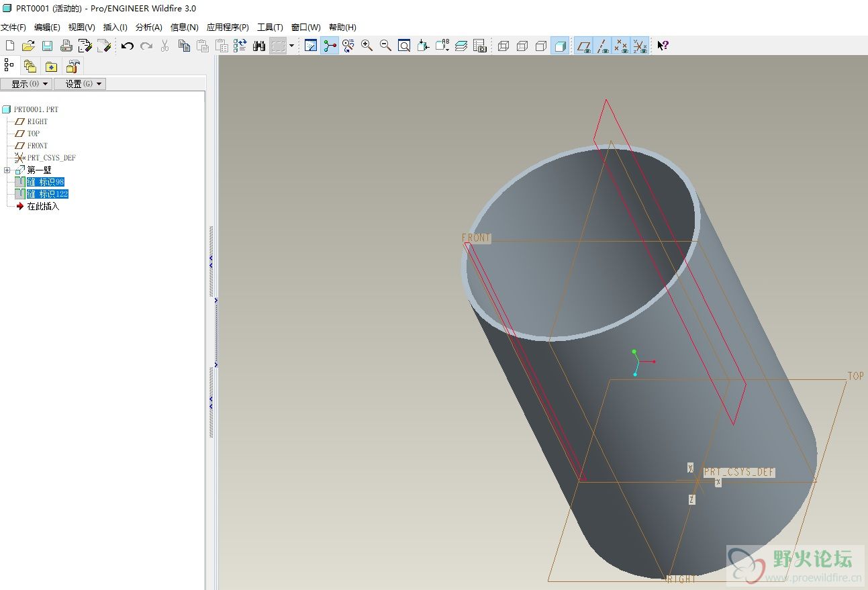Click the FRONT plane label in viewport

click(x=477, y=238)
